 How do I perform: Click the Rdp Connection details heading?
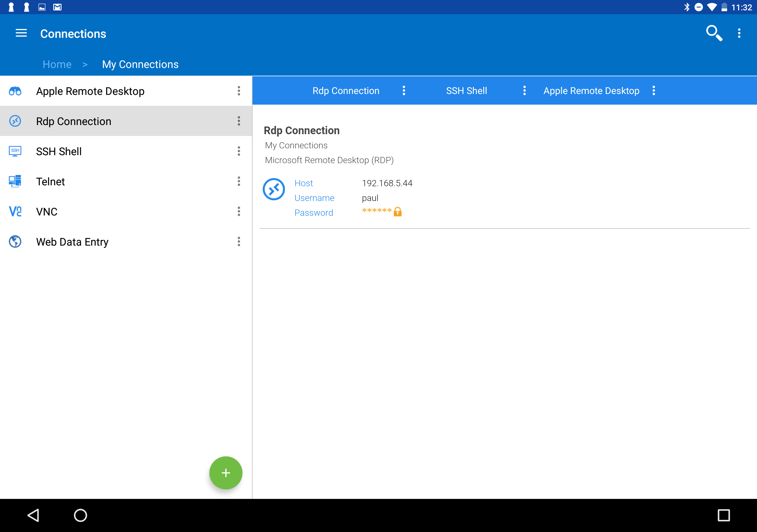pyautogui.click(x=302, y=131)
